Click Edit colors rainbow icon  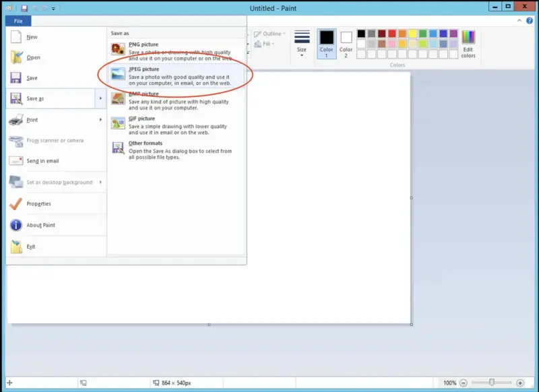(468, 37)
